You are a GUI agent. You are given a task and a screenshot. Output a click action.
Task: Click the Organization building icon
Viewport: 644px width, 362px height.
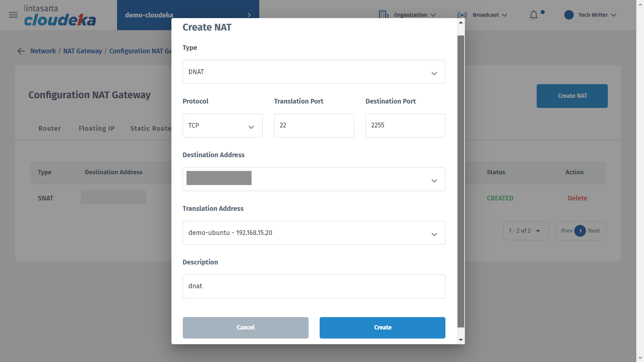point(383,15)
